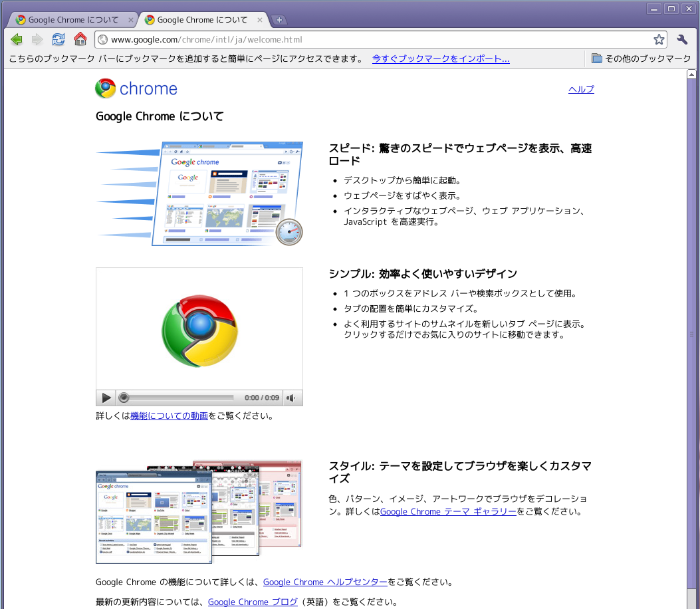Click the video seek slider

click(x=179, y=398)
